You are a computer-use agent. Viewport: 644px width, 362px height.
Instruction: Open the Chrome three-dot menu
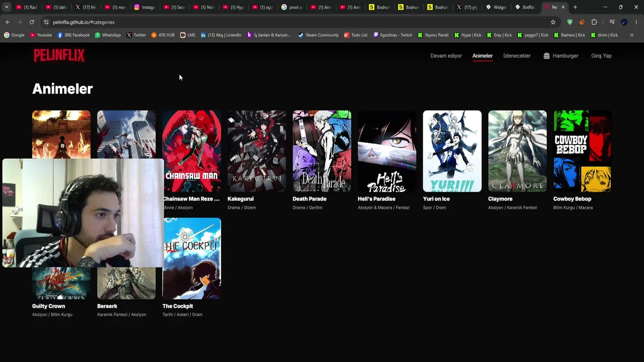pyautogui.click(x=636, y=22)
